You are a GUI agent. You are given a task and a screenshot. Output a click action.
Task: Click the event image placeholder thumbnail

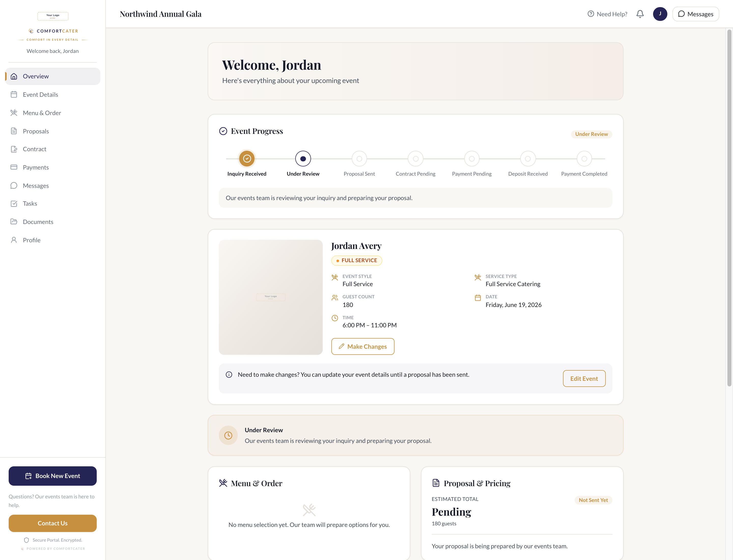pyautogui.click(x=271, y=297)
